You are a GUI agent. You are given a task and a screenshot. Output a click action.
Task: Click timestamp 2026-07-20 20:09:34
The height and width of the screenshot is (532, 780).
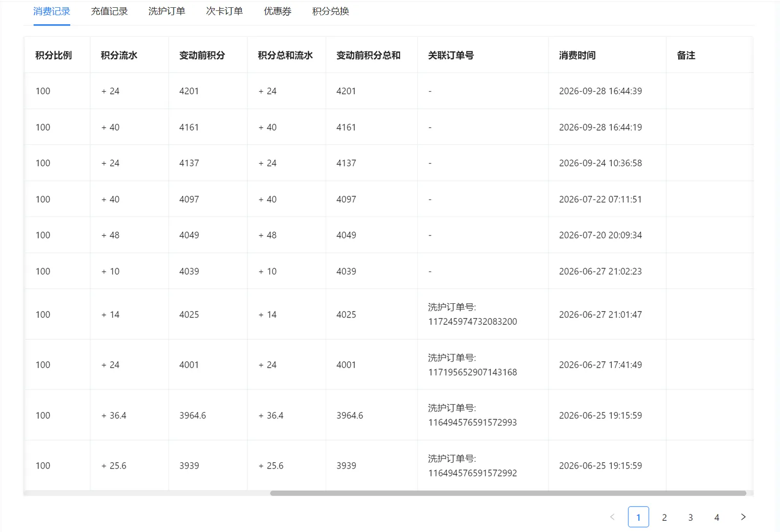click(601, 235)
